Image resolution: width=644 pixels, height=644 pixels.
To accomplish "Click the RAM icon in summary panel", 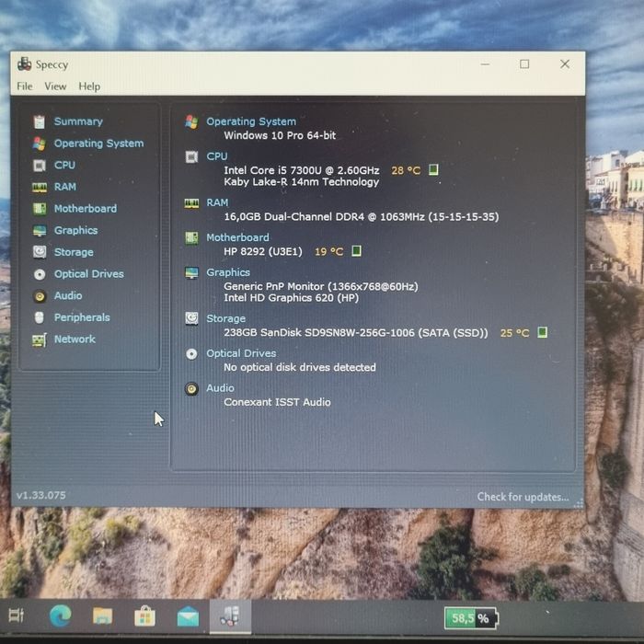I will click(191, 203).
